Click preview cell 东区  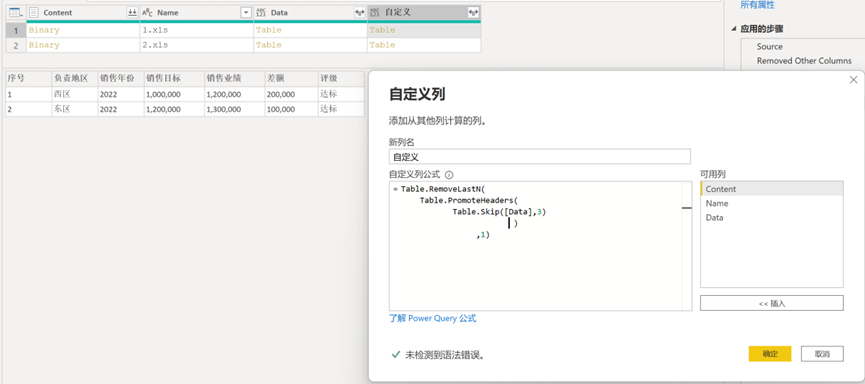click(74, 109)
